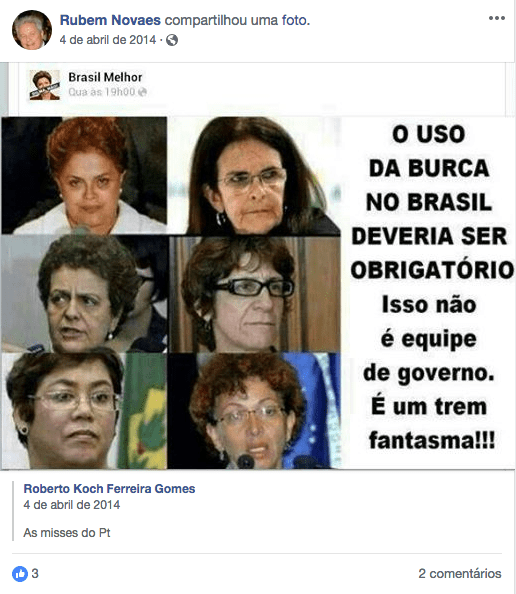Click the 'É um trem fantasma!!!' text
516x594 pixels.
point(430,424)
